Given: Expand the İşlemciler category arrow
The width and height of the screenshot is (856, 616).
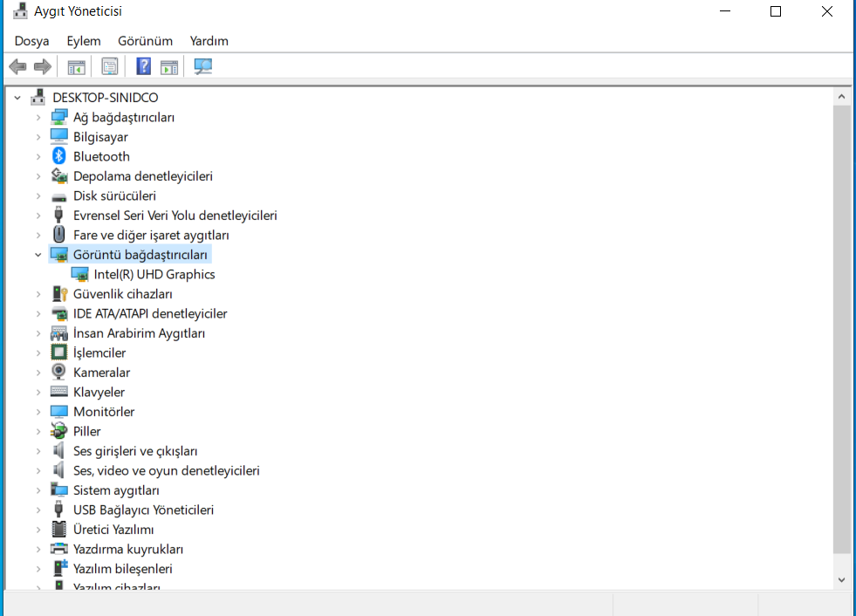Looking at the screenshot, I should [38, 352].
